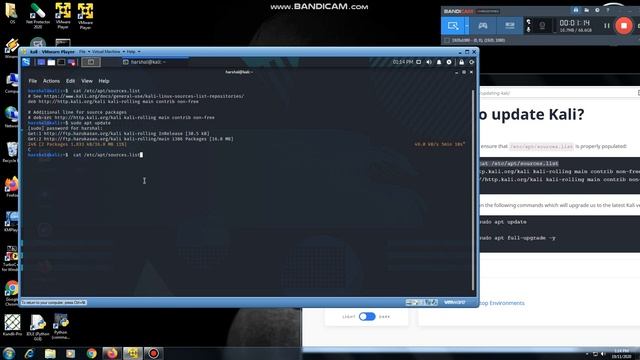Open the terminal View menu

click(x=87, y=81)
